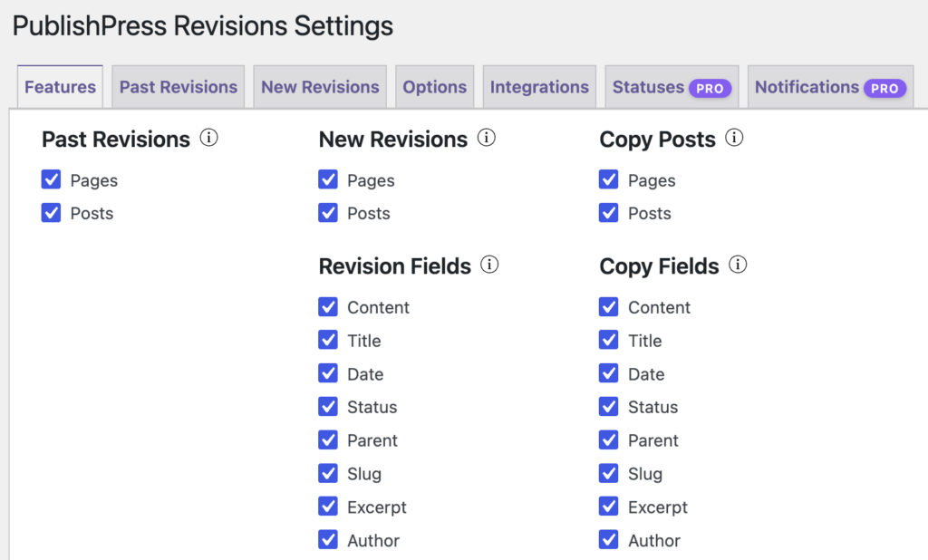Toggle Parent checkbox in Copy Fields
928x560 pixels.
pyautogui.click(x=608, y=439)
